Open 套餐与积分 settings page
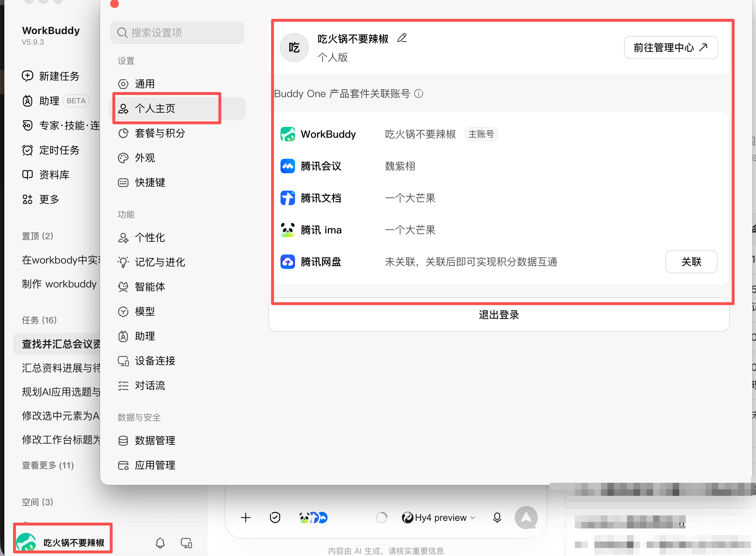This screenshot has width=756, height=556. pos(177,133)
